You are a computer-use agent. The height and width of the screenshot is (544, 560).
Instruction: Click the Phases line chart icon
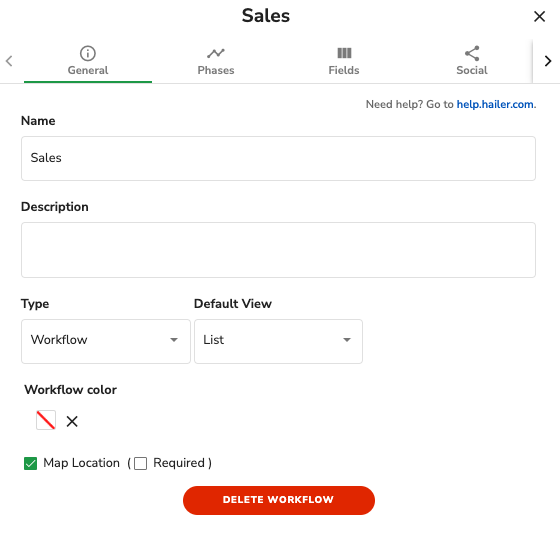coord(216,53)
